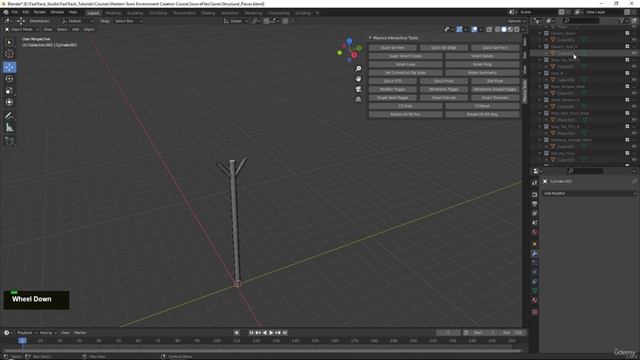Open the File menu
This screenshot has width=640, height=360.
15,12
